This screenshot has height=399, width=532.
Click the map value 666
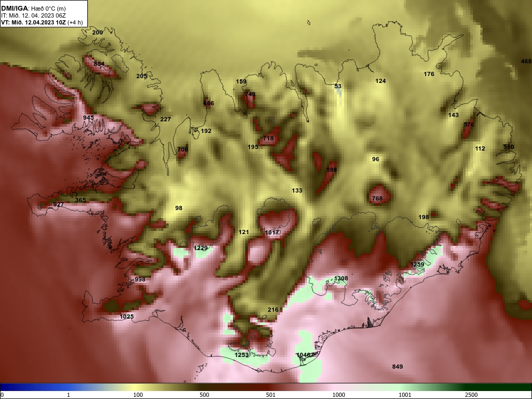(209, 103)
